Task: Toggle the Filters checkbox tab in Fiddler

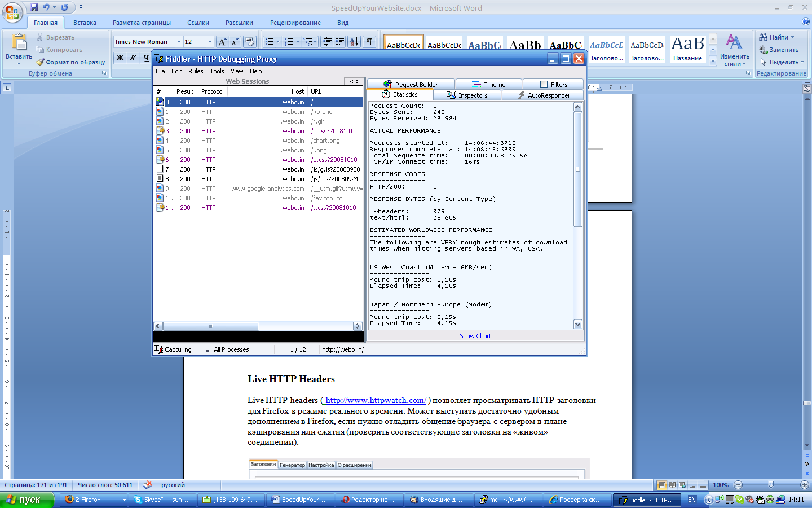Action: (x=553, y=85)
